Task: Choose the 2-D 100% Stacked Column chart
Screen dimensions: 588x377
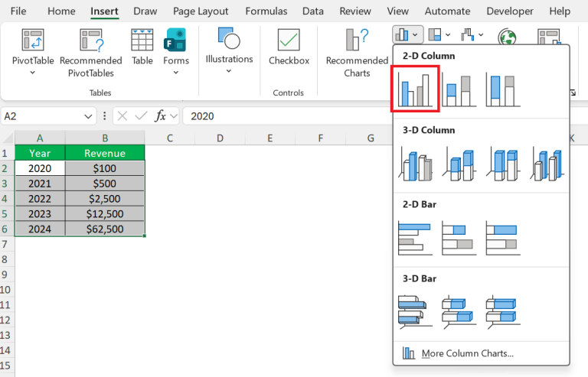Action: click(x=503, y=89)
